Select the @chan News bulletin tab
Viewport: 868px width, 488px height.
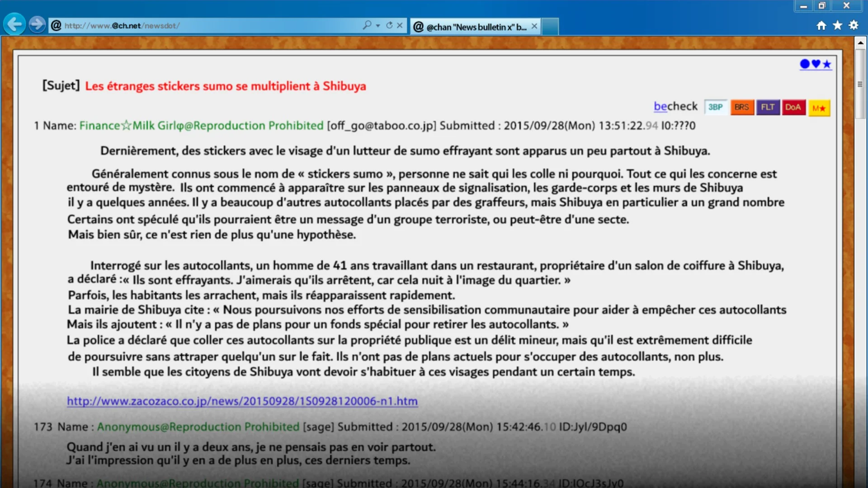point(475,27)
